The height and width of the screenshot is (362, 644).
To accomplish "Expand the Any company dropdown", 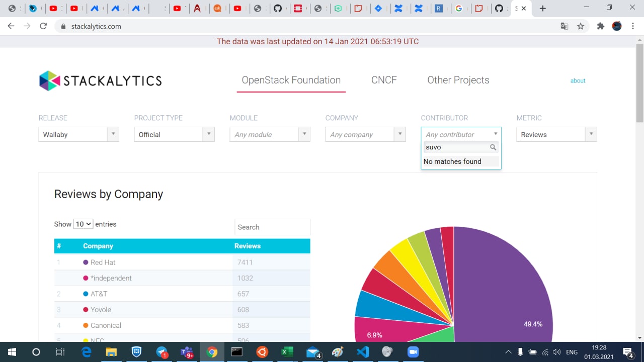I will tap(365, 134).
